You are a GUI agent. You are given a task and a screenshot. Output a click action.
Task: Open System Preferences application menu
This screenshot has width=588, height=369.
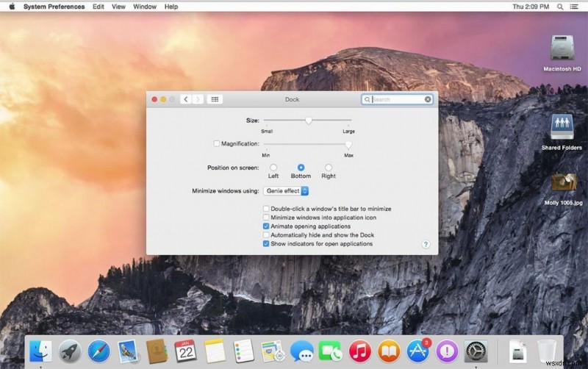point(54,7)
